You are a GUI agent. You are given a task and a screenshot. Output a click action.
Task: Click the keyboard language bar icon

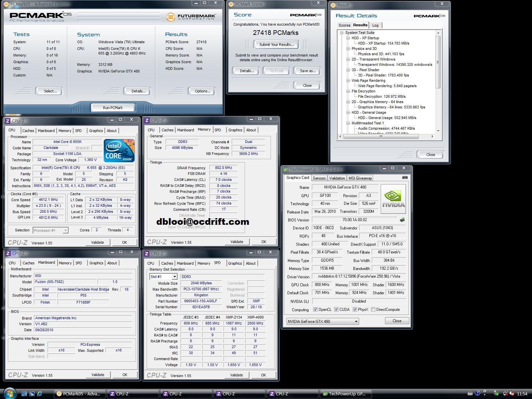[x=470, y=394]
